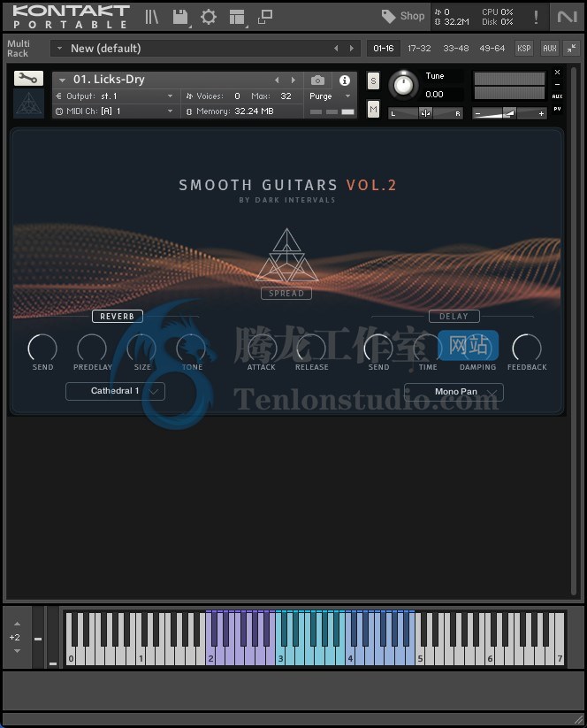Click the exclamation panic icon

tap(536, 17)
